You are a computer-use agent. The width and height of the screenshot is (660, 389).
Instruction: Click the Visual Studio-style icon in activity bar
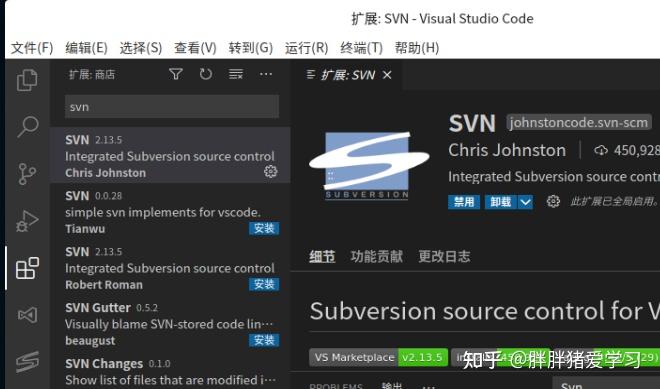27,315
